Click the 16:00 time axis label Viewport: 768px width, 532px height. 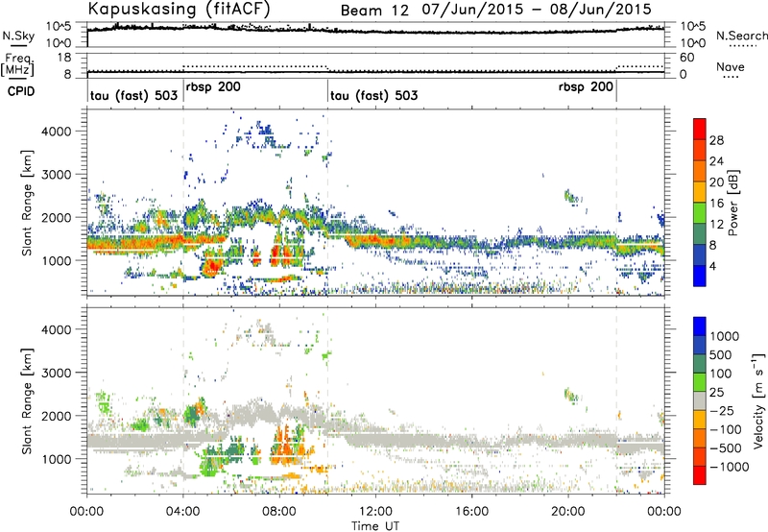(x=472, y=512)
